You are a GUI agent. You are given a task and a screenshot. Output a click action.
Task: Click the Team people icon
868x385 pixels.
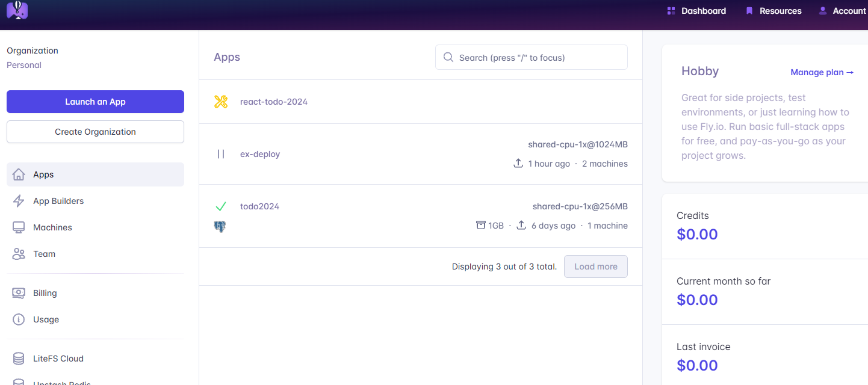click(x=19, y=254)
